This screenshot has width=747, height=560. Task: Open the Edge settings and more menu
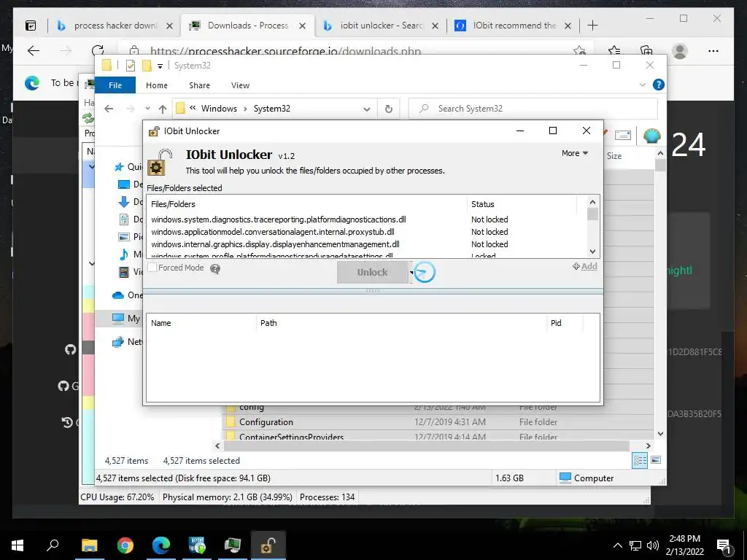click(713, 51)
